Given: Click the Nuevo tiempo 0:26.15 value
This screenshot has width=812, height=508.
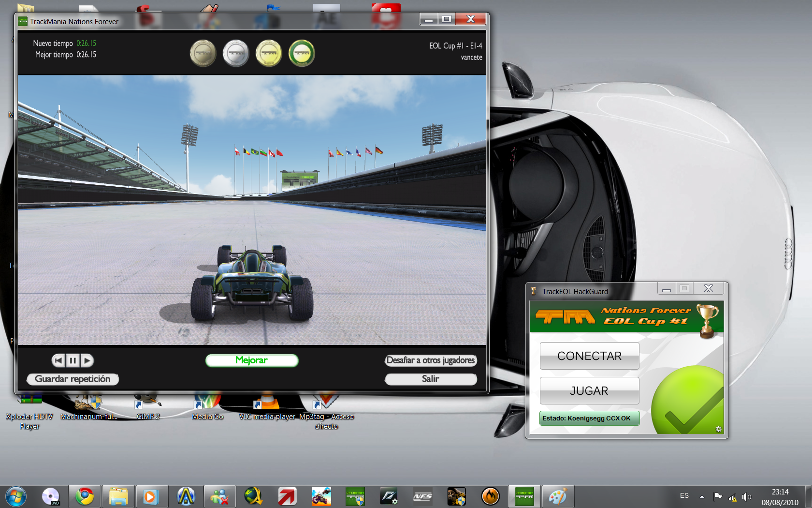Looking at the screenshot, I should point(87,44).
